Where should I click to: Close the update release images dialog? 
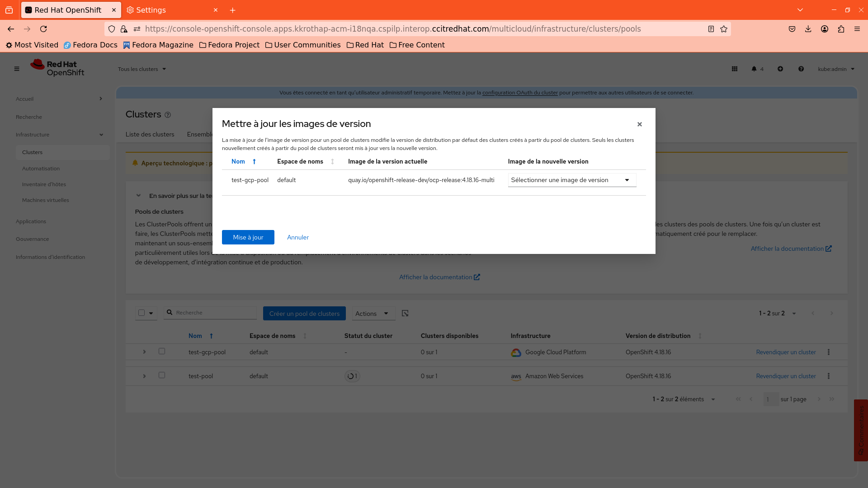(x=640, y=124)
